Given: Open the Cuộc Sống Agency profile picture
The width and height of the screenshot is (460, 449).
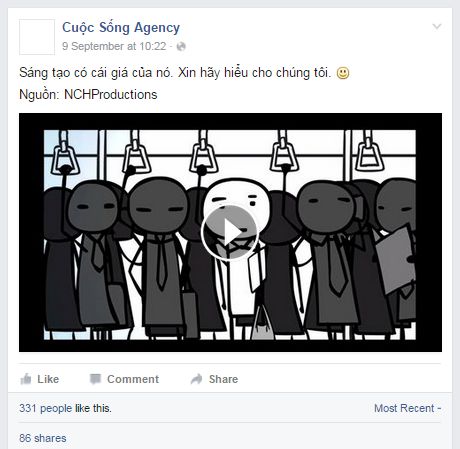Looking at the screenshot, I should [x=37, y=37].
